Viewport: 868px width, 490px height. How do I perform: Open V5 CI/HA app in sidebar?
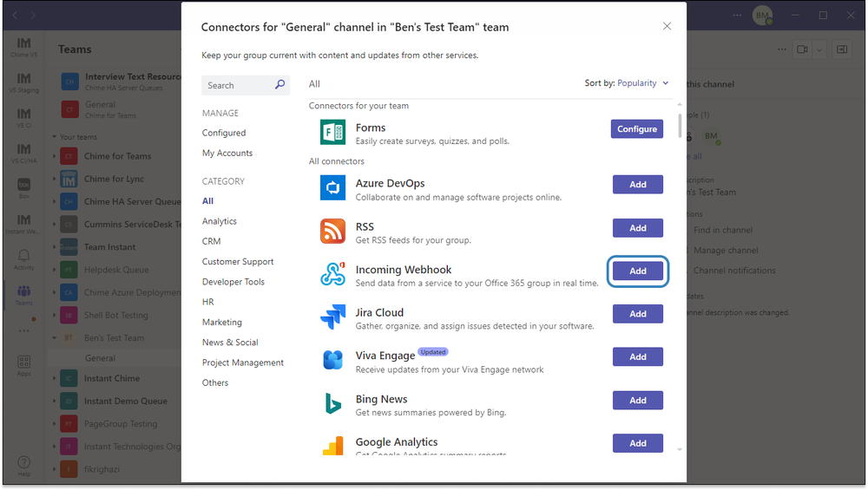[23, 154]
